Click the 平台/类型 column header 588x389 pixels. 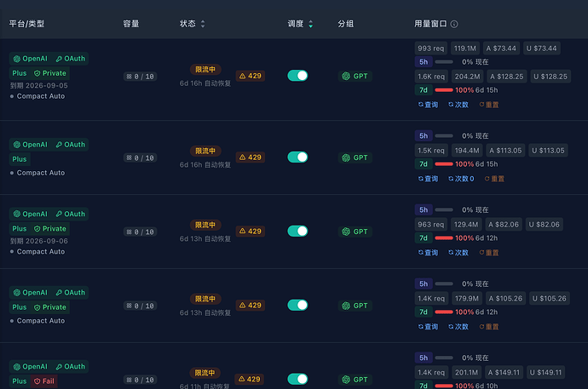26,24
